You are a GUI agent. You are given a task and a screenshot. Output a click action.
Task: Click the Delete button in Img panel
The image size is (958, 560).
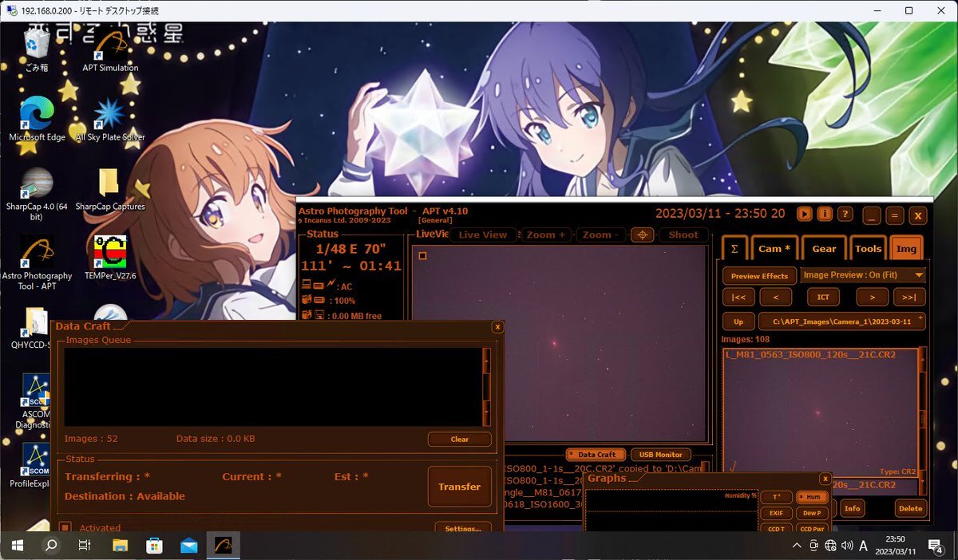click(x=910, y=508)
